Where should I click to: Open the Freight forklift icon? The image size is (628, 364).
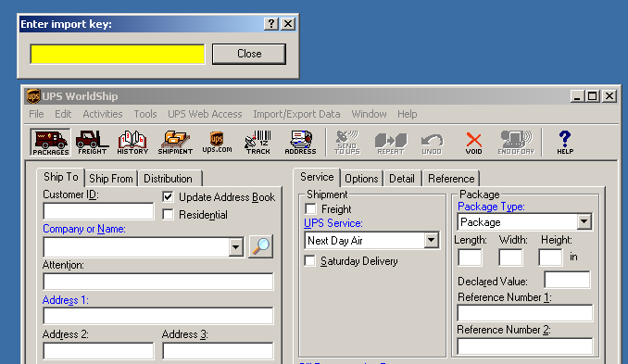pyautogui.click(x=92, y=142)
